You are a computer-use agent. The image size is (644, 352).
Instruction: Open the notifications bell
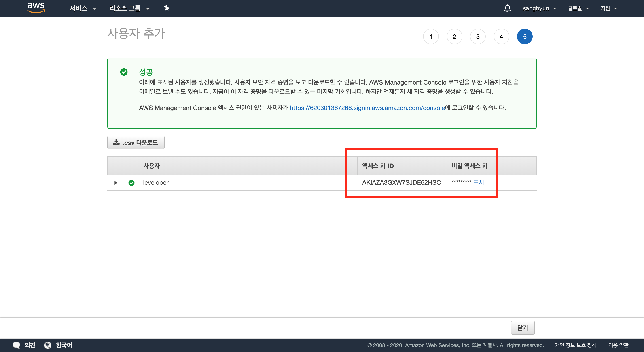coord(507,8)
